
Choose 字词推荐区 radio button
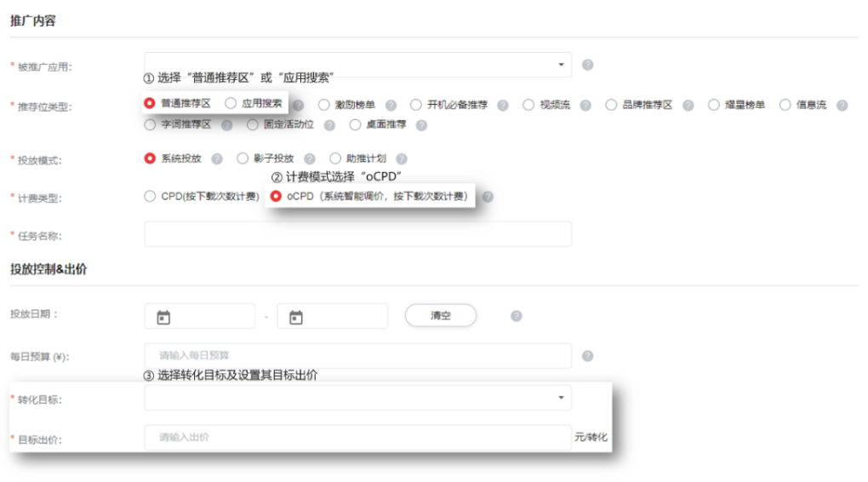click(150, 124)
